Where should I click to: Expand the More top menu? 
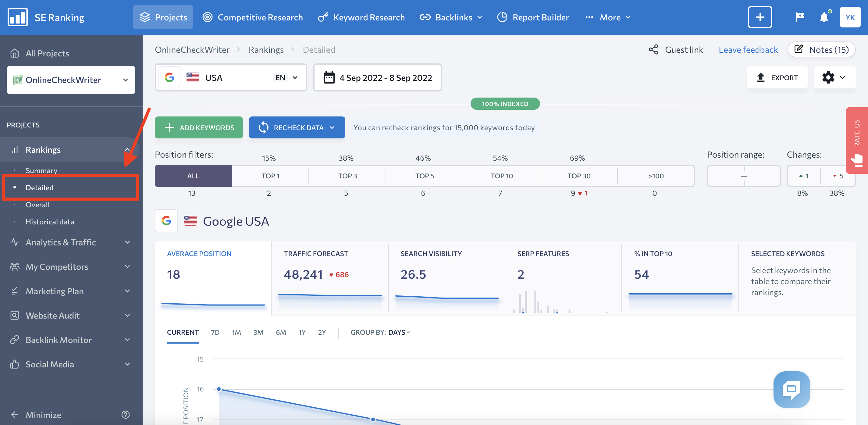(x=608, y=17)
